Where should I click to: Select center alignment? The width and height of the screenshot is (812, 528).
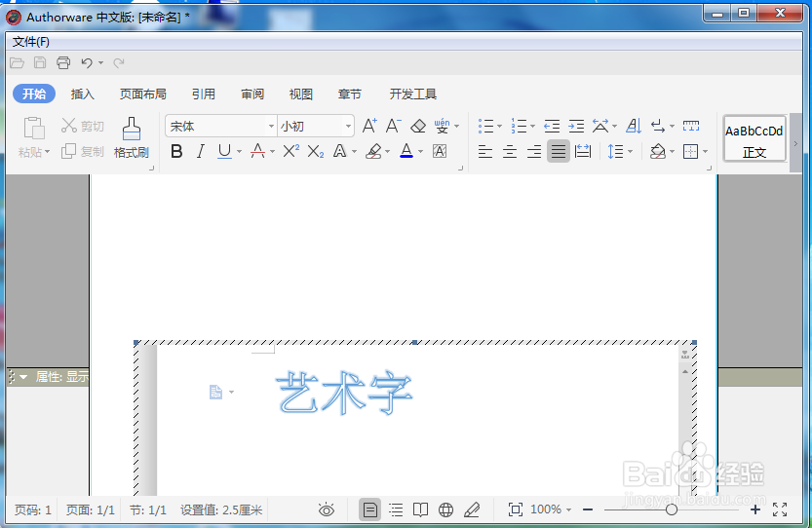point(510,152)
